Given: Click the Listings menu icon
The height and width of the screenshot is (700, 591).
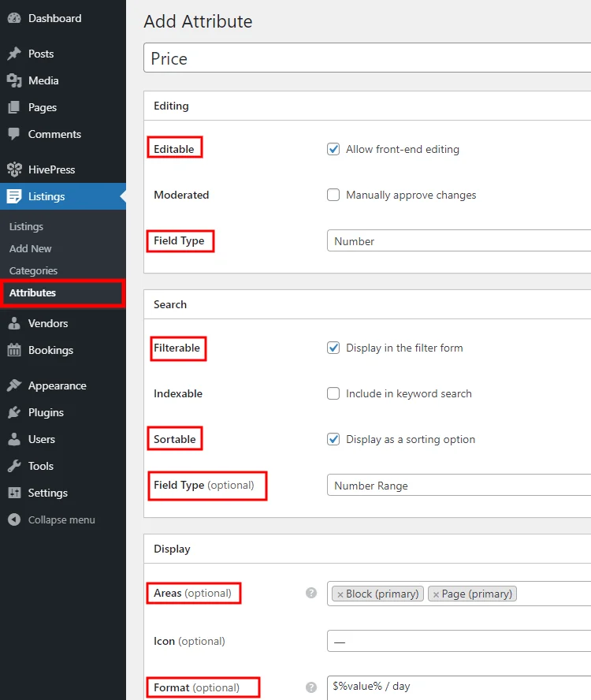Looking at the screenshot, I should [x=14, y=196].
